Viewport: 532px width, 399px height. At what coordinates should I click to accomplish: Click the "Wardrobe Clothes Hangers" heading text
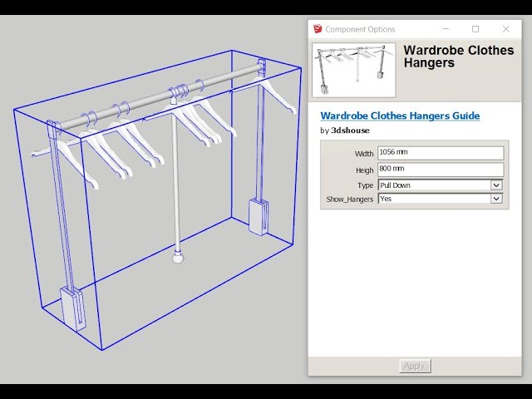click(x=459, y=57)
